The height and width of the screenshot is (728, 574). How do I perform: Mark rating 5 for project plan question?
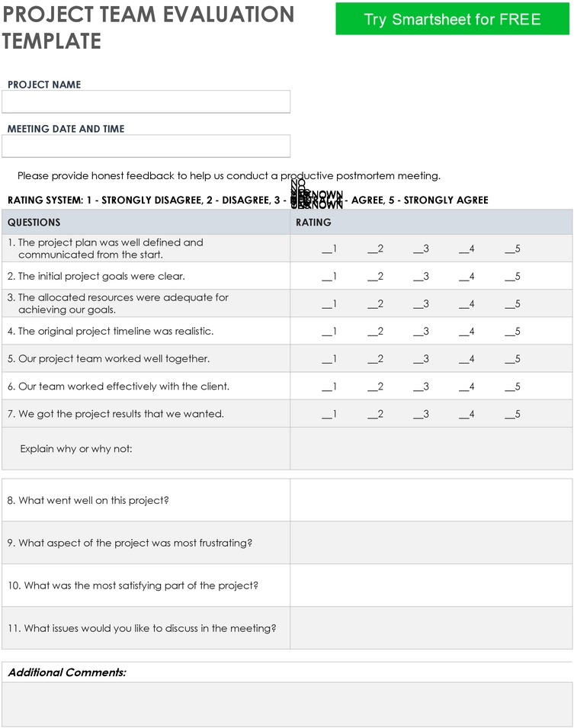click(513, 249)
